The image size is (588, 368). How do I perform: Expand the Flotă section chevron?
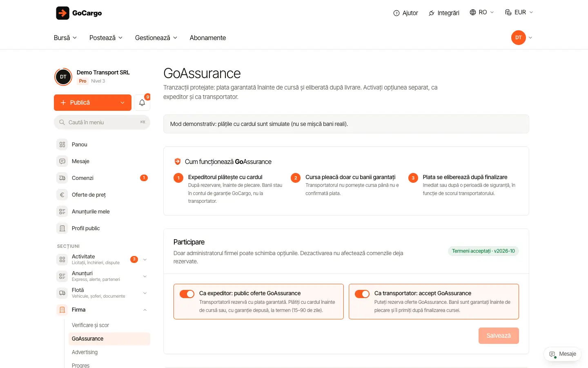[145, 293]
